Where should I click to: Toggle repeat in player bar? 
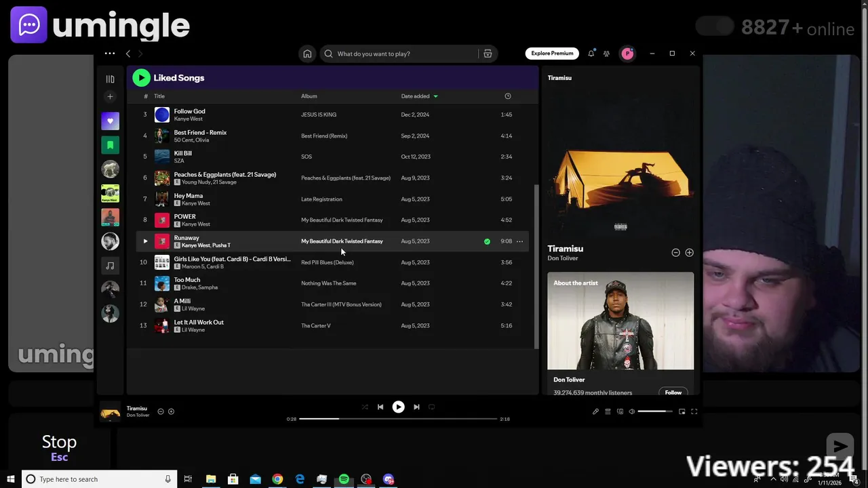[x=432, y=407]
